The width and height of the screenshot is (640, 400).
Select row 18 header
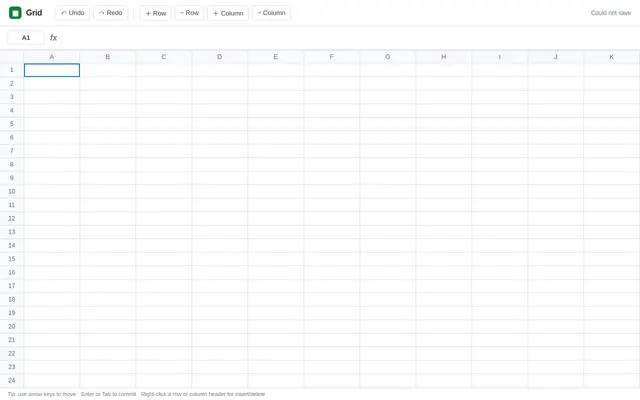click(12, 299)
